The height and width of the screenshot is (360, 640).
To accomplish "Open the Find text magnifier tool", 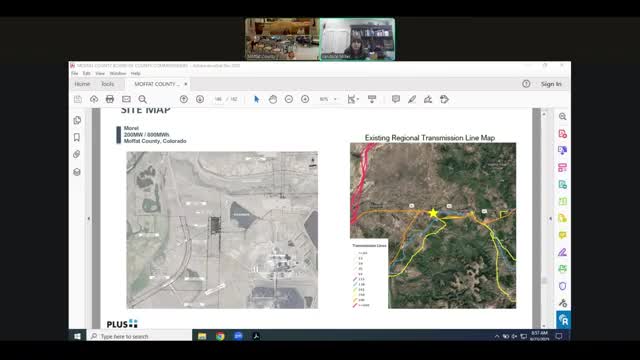I will (x=142, y=99).
